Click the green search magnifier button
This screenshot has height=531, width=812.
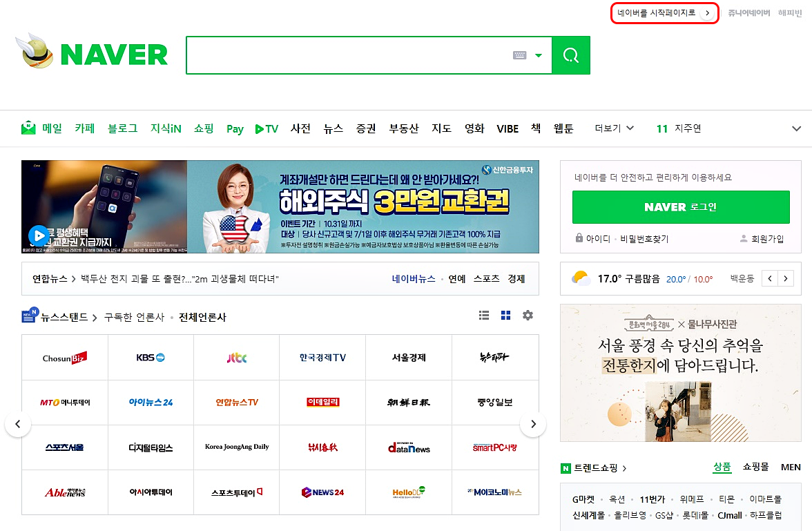click(x=570, y=55)
